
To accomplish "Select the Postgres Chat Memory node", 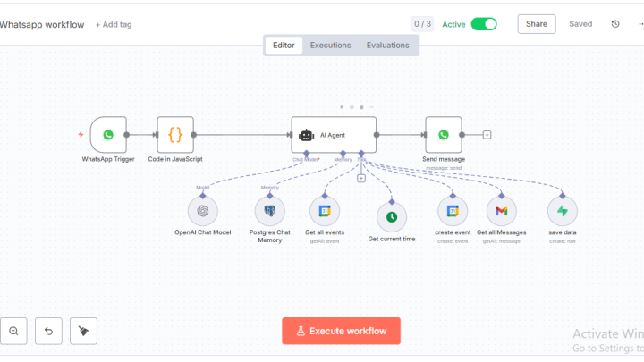I will (270, 212).
